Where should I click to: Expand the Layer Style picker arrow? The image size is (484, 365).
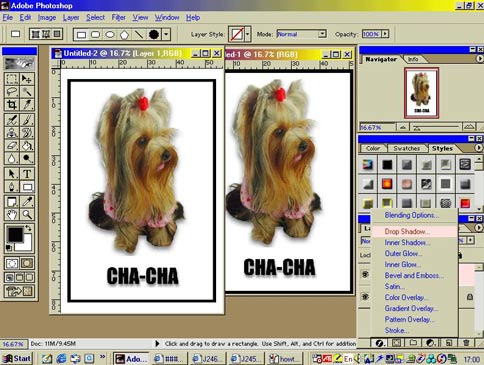(247, 34)
